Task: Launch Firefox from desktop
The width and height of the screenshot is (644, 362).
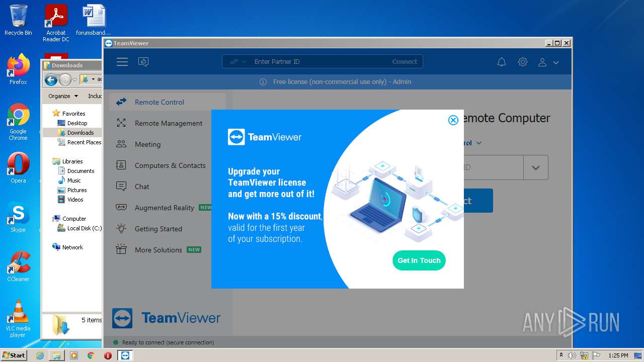Action: [18, 69]
